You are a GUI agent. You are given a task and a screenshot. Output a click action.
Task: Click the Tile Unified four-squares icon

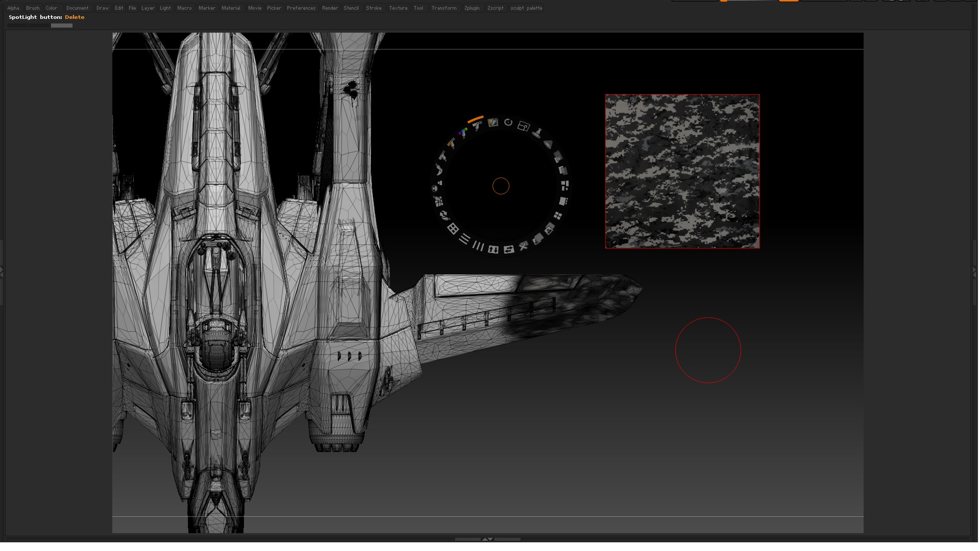pos(558,216)
